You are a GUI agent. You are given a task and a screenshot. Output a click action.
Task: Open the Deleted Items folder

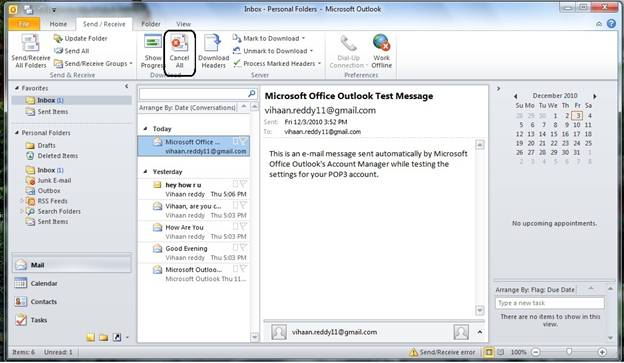58,156
